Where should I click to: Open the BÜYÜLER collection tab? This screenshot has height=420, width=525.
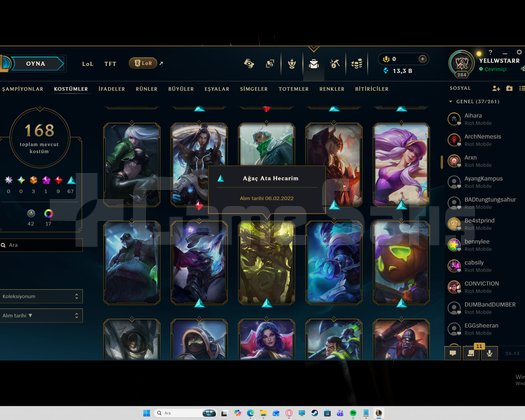181,89
